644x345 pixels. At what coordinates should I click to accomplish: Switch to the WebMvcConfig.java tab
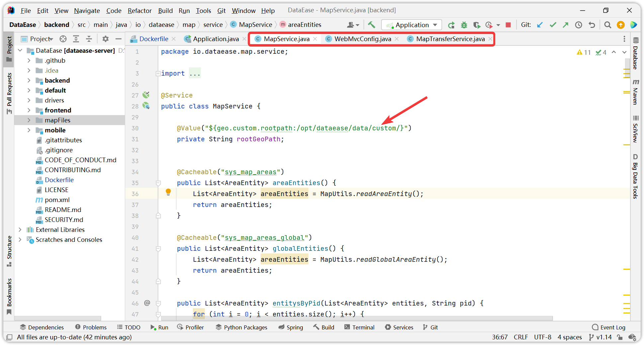362,39
